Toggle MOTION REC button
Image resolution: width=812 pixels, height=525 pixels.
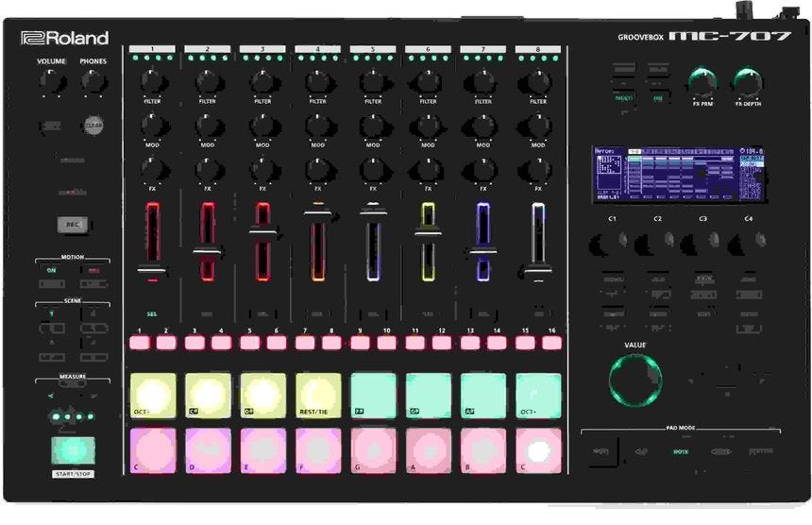click(93, 270)
